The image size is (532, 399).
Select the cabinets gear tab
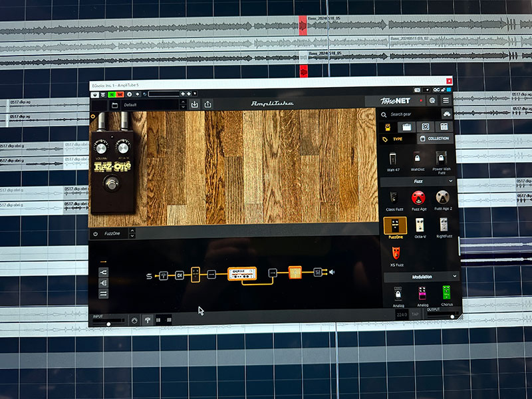click(x=425, y=127)
